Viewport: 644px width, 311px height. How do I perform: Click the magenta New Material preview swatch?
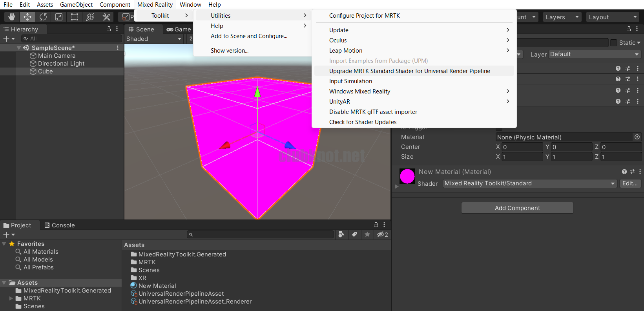[407, 176]
